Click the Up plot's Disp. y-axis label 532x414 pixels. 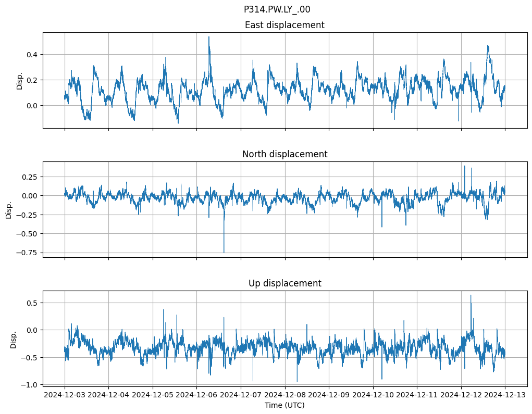pos(13,338)
